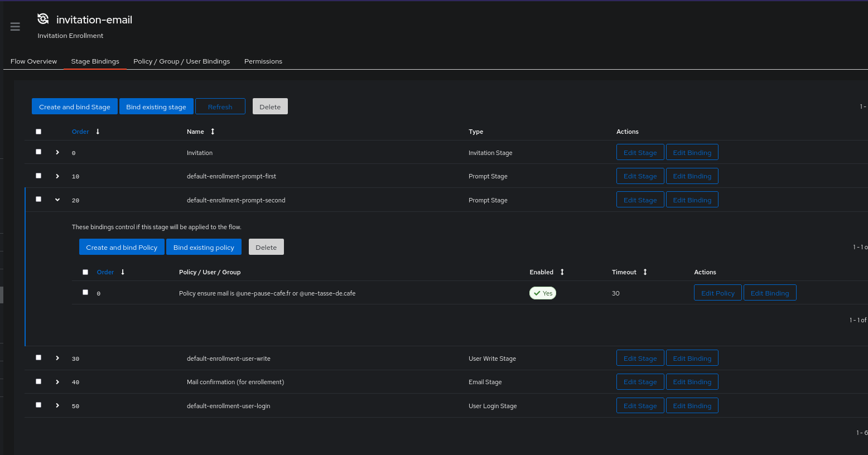This screenshot has width=868, height=455.
Task: Edit Stage for default-enrollment-user-login
Action: click(640, 405)
